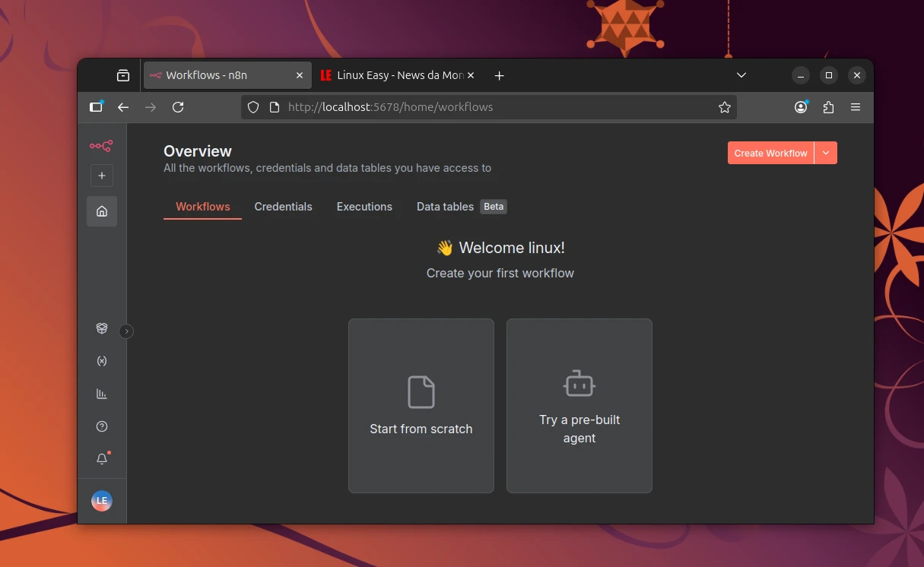Click the Create Workflow button
This screenshot has height=567, width=924.
pos(770,153)
